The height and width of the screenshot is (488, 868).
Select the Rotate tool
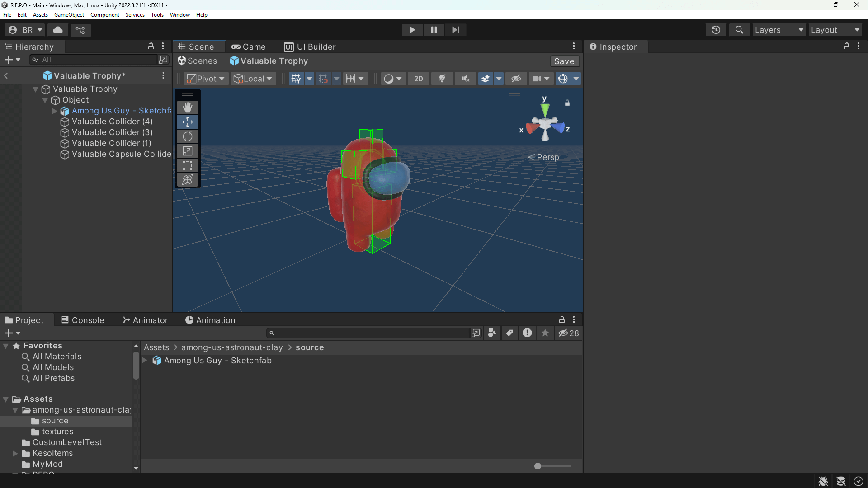[x=187, y=136]
